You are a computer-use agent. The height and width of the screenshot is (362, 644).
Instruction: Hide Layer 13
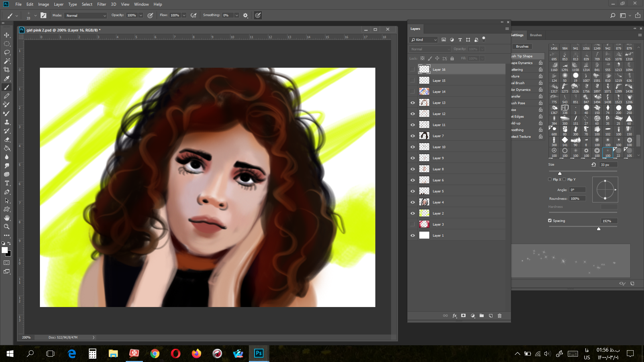413,103
